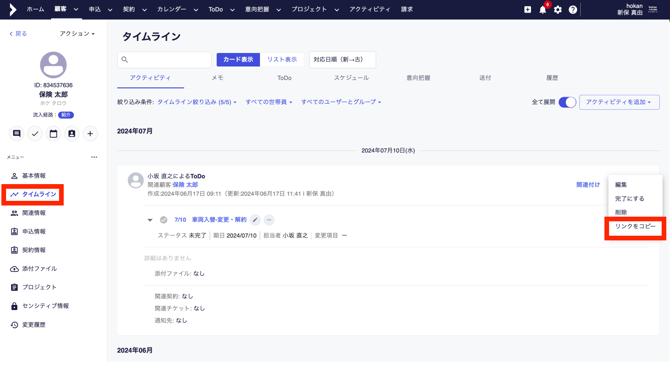Click the checkmark ToDo quick action icon
670x391 pixels.
pos(35,134)
